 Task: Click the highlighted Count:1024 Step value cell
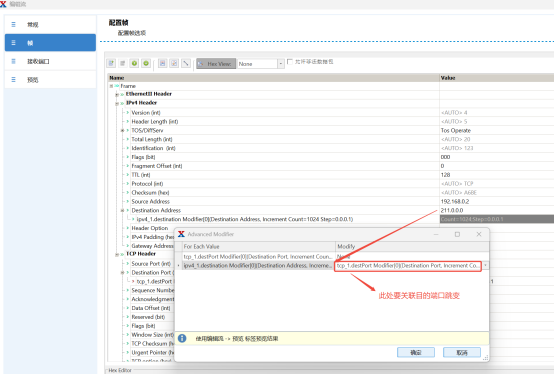[x=497, y=219]
